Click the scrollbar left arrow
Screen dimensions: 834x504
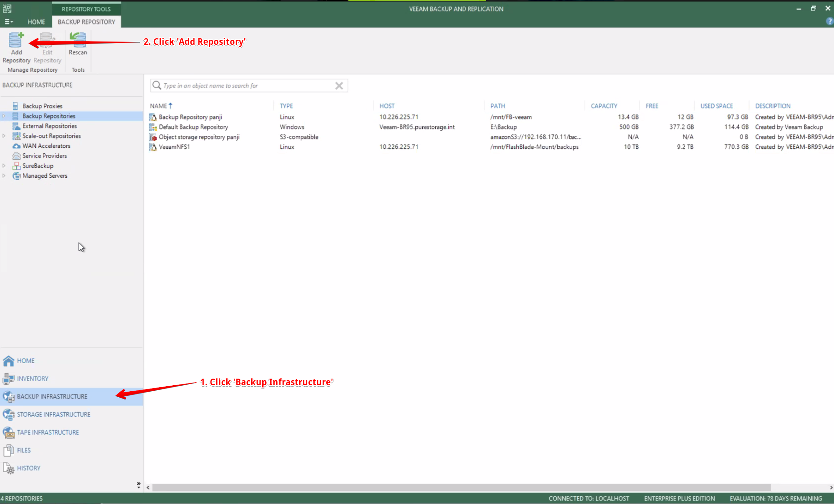click(x=148, y=488)
